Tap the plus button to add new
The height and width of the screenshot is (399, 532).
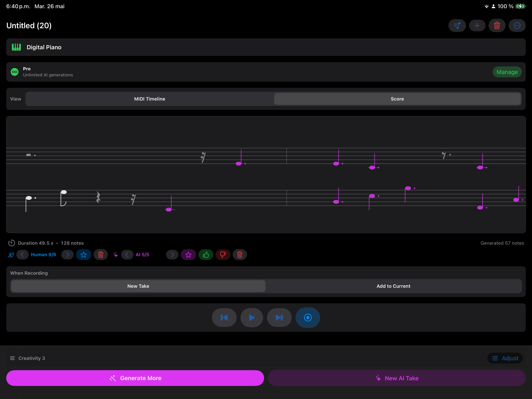477,26
